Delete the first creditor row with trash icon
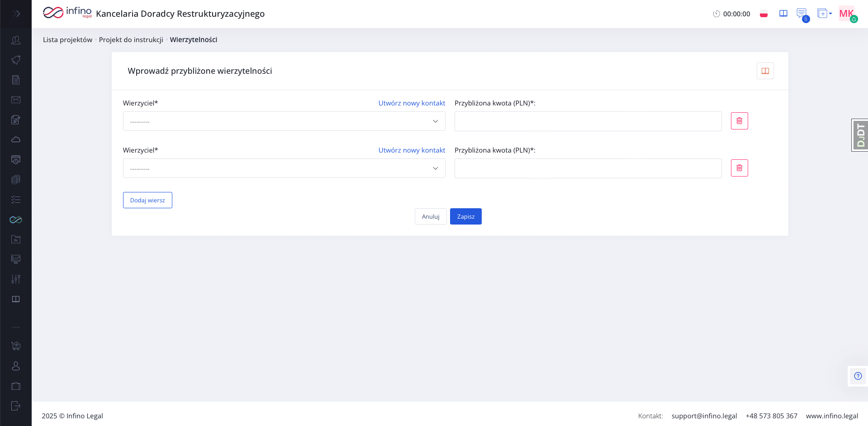This screenshot has height=426, width=868. coord(739,121)
